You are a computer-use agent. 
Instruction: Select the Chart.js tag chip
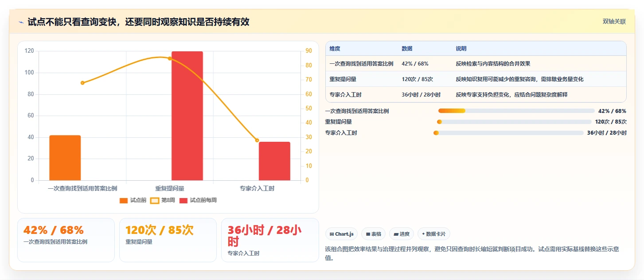pyautogui.click(x=341, y=234)
